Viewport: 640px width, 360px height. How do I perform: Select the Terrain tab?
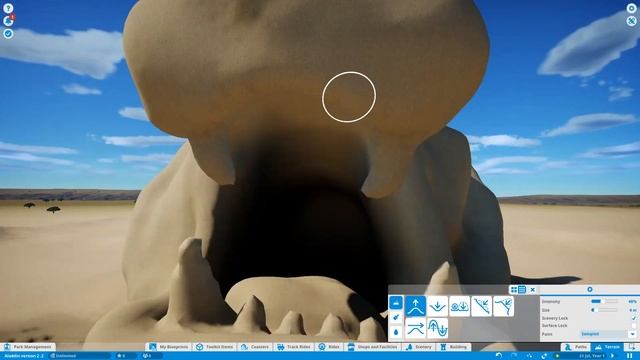coord(608,347)
